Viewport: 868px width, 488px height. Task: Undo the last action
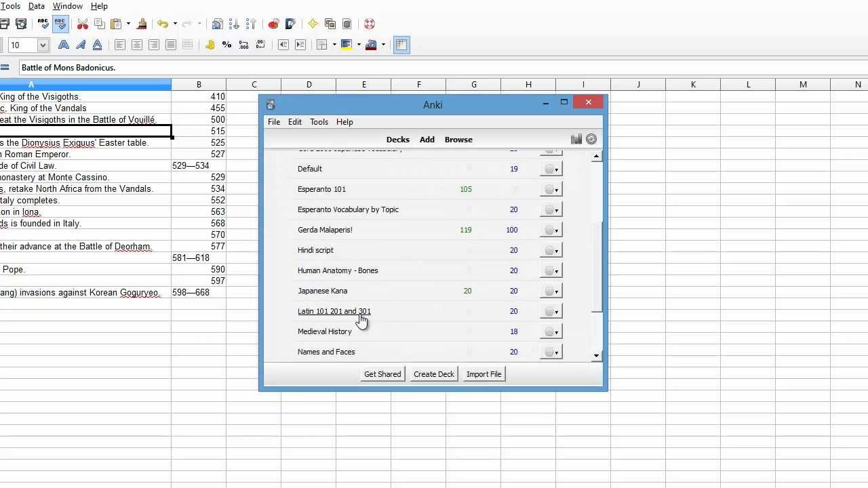tap(163, 24)
